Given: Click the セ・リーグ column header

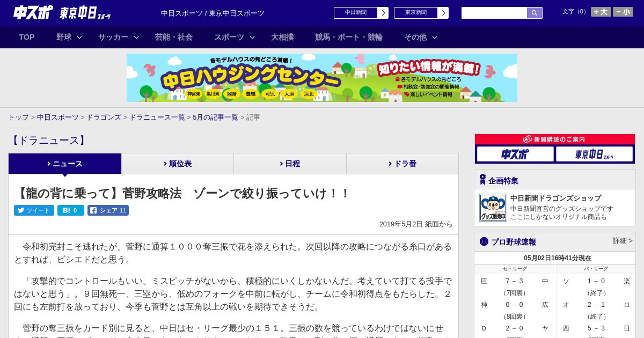Looking at the screenshot, I should [x=515, y=269].
